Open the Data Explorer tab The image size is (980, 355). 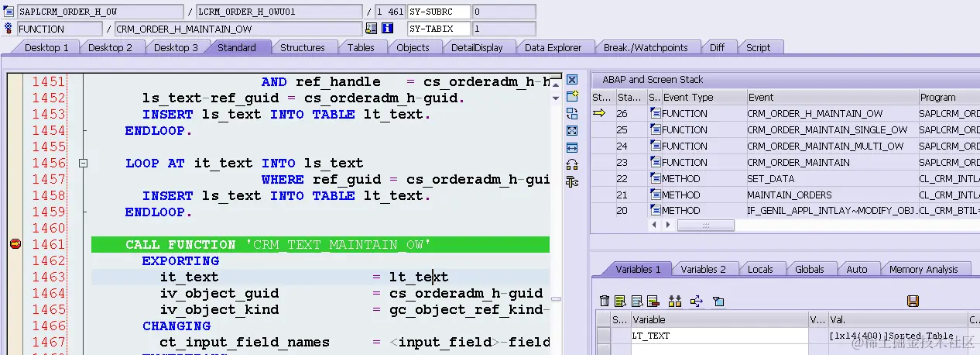click(x=553, y=47)
